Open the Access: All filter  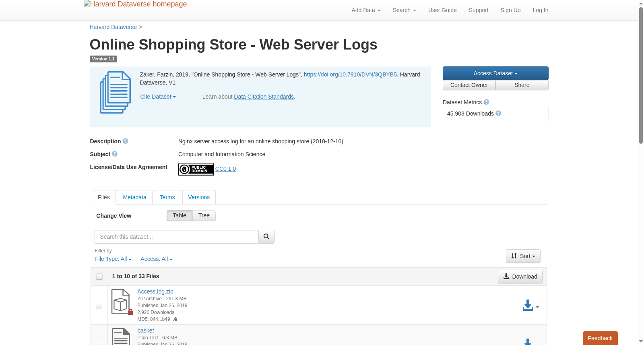(157, 259)
